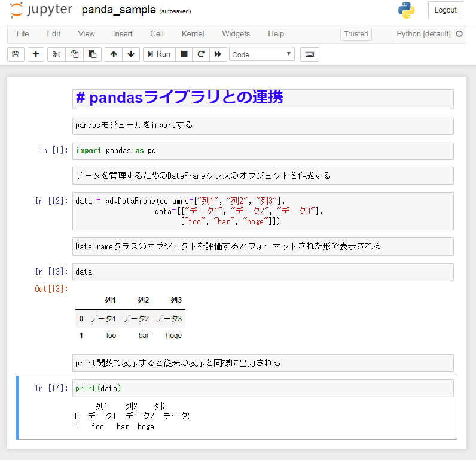Select the 'pandasモジュールをimportする' markdown cell
The image size is (476, 460).
tap(263, 126)
